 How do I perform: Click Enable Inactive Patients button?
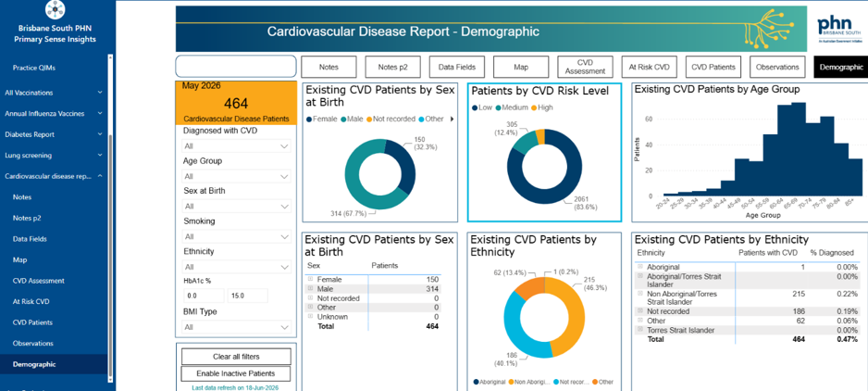click(236, 373)
